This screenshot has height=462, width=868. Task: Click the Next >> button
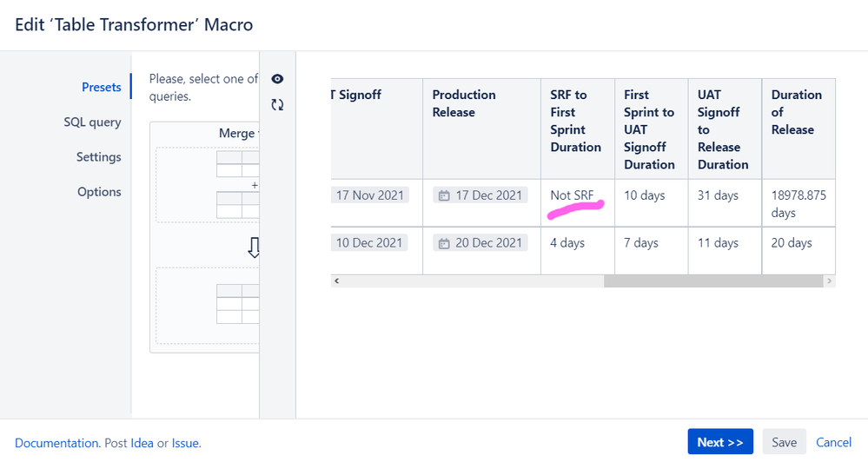[x=720, y=442]
